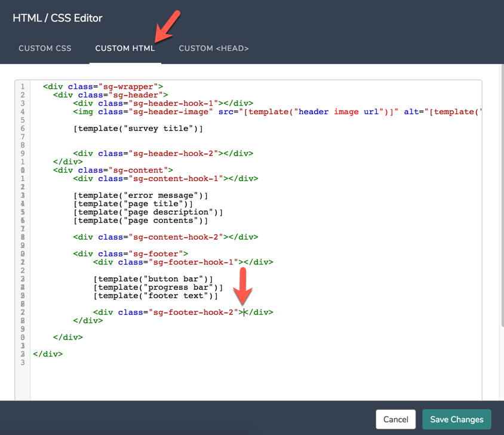Image resolution: width=504 pixels, height=435 pixels.
Task: Click line number 1 in the gutter
Action: 23,87
